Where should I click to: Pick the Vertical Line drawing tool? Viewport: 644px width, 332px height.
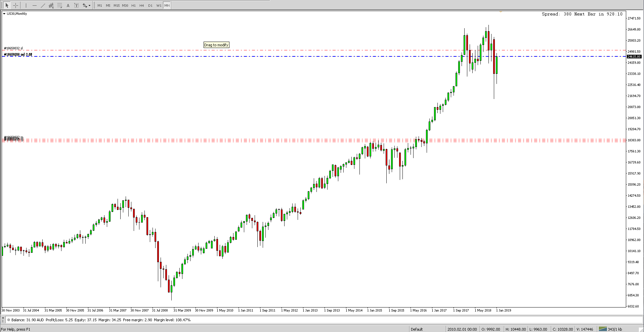click(x=26, y=5)
